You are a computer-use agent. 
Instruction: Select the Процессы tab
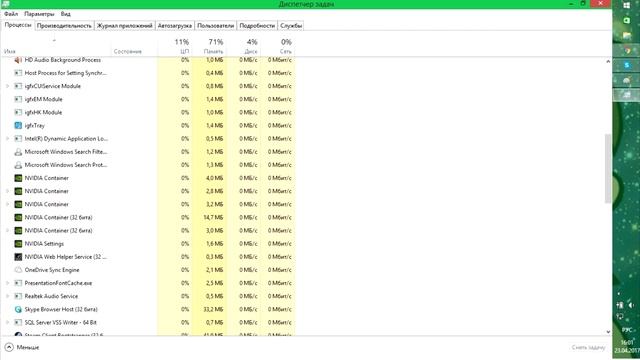[x=18, y=25]
